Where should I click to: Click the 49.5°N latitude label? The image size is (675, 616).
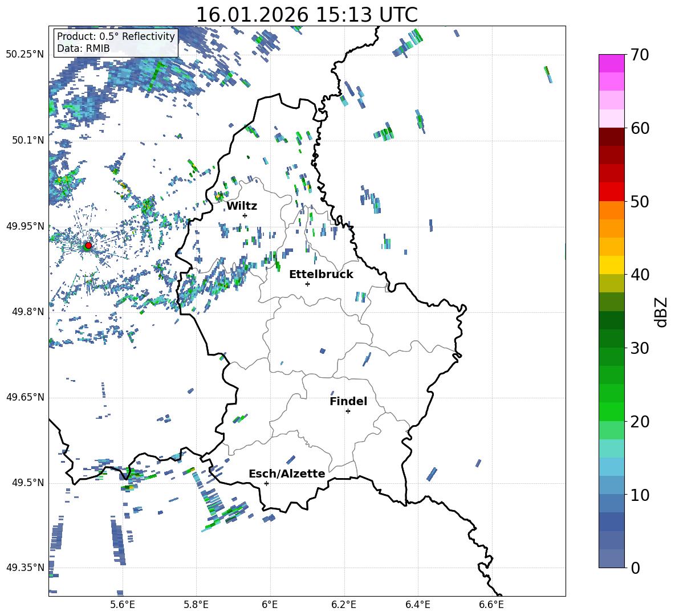coord(29,483)
